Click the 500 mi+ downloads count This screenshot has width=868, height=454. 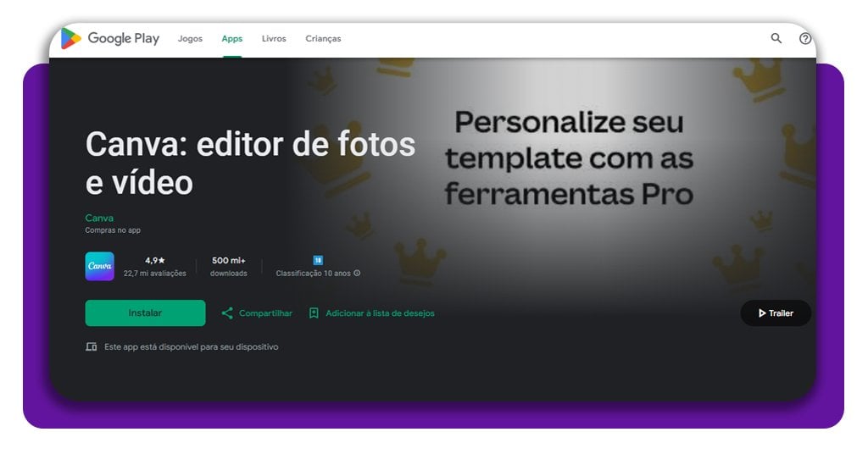tap(229, 260)
